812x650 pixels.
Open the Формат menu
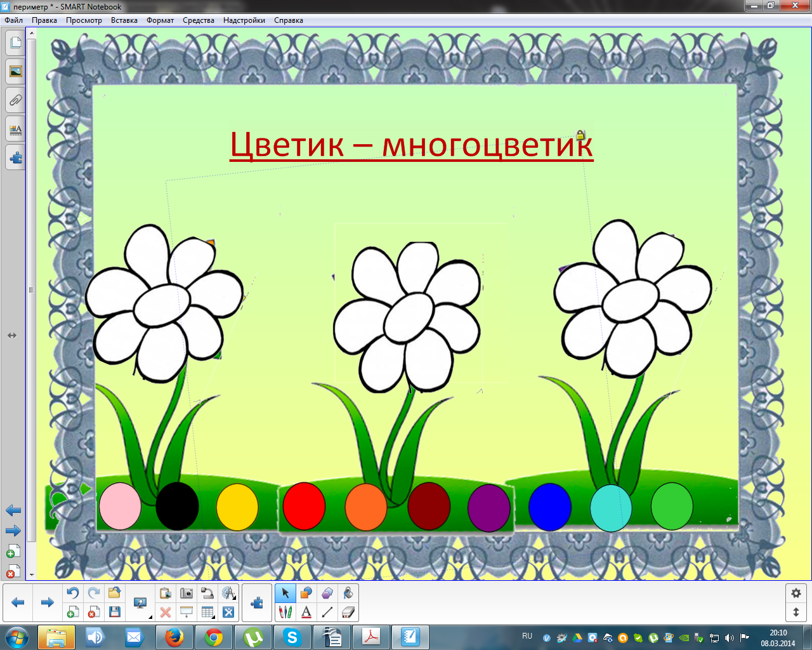point(160,20)
